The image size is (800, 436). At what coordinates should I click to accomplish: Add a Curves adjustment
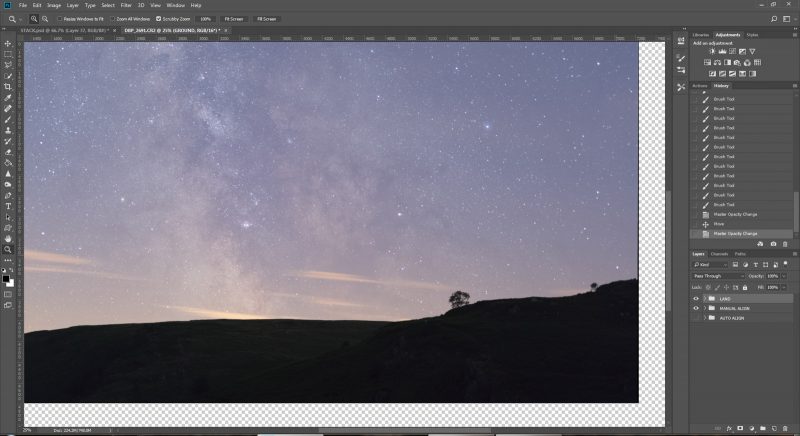pos(732,52)
